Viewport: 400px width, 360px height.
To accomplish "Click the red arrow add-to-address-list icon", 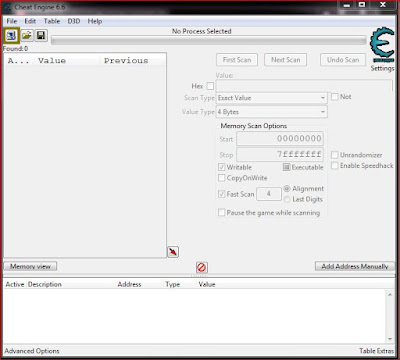I will tap(173, 252).
